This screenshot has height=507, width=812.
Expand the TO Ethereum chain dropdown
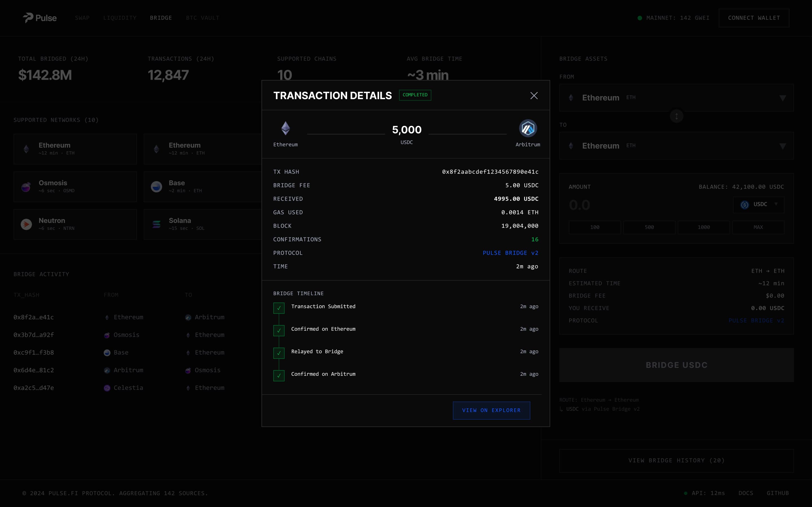782,146
